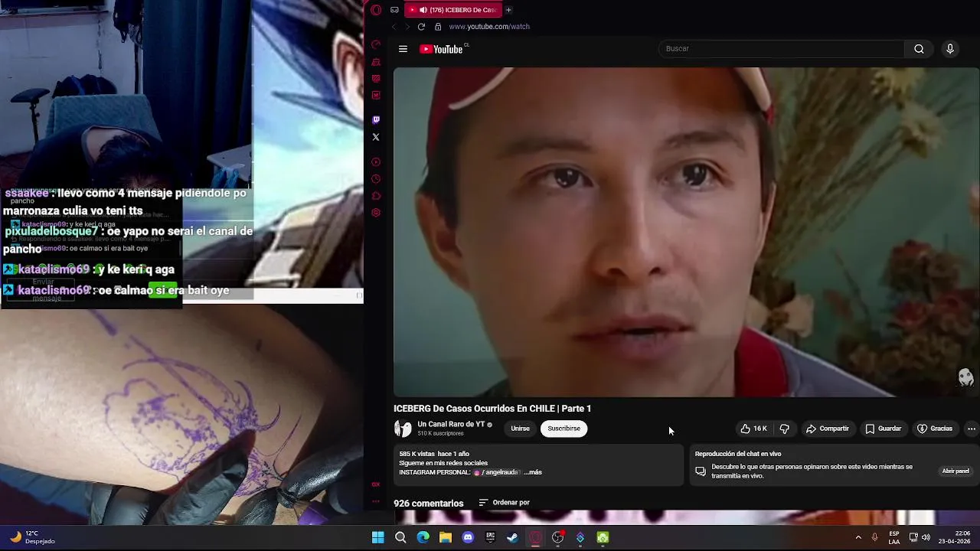Open Discord from the taskbar
980x551 pixels.
click(x=469, y=537)
